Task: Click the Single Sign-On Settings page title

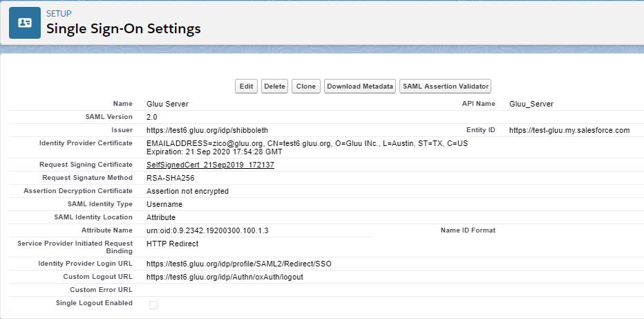Action: (123, 29)
